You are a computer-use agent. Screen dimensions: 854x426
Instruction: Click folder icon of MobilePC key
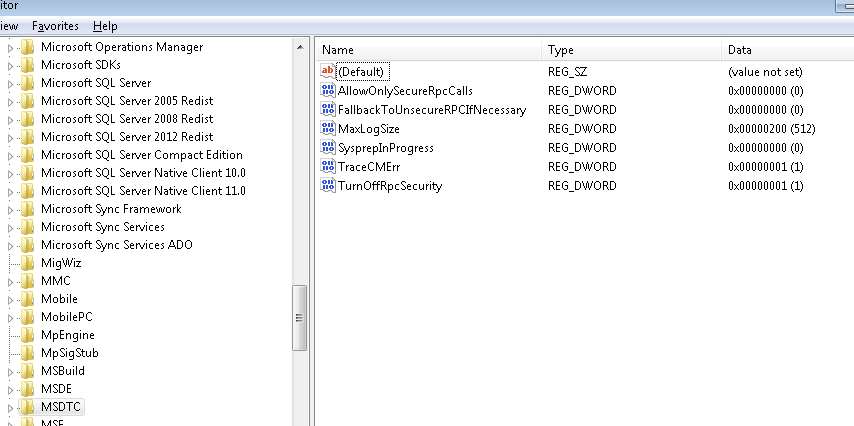[27, 317]
